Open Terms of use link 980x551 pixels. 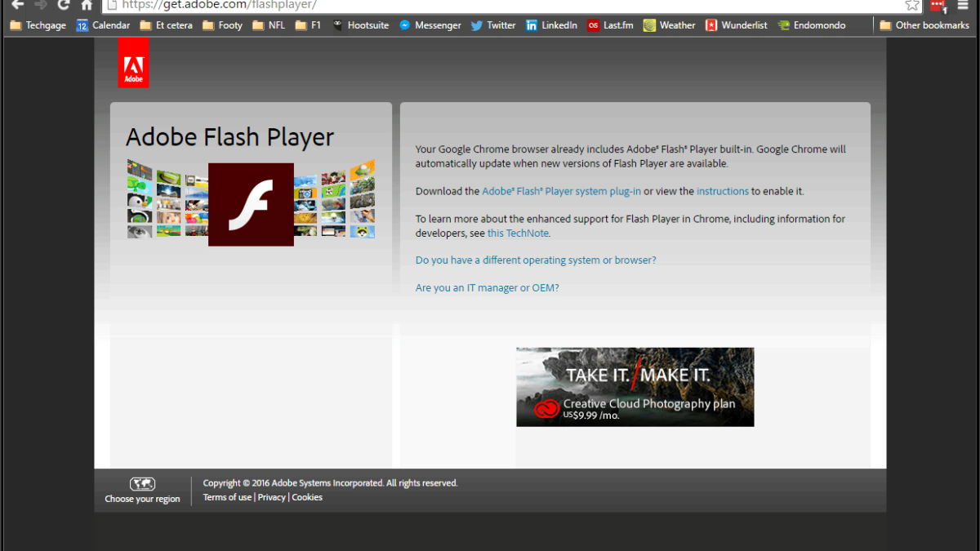[227, 497]
